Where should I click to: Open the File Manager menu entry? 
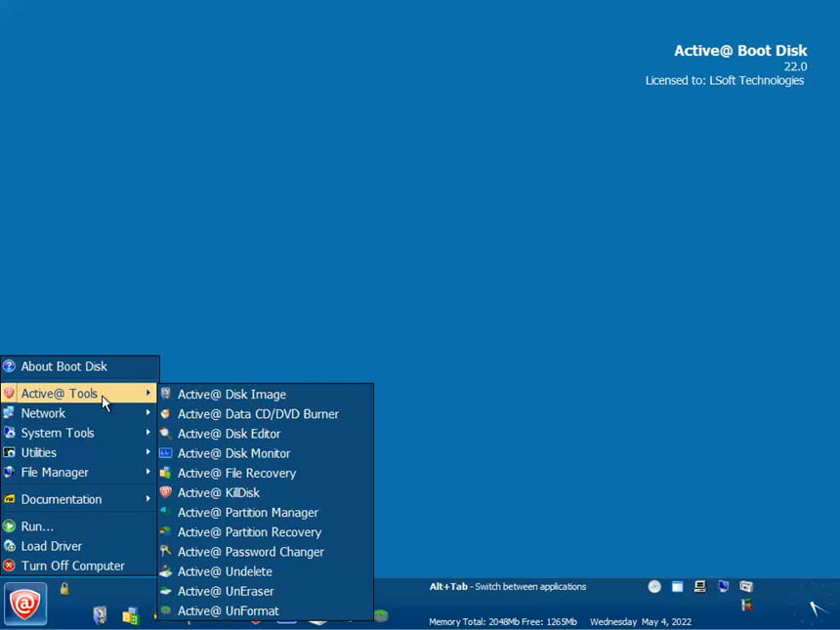(79, 473)
